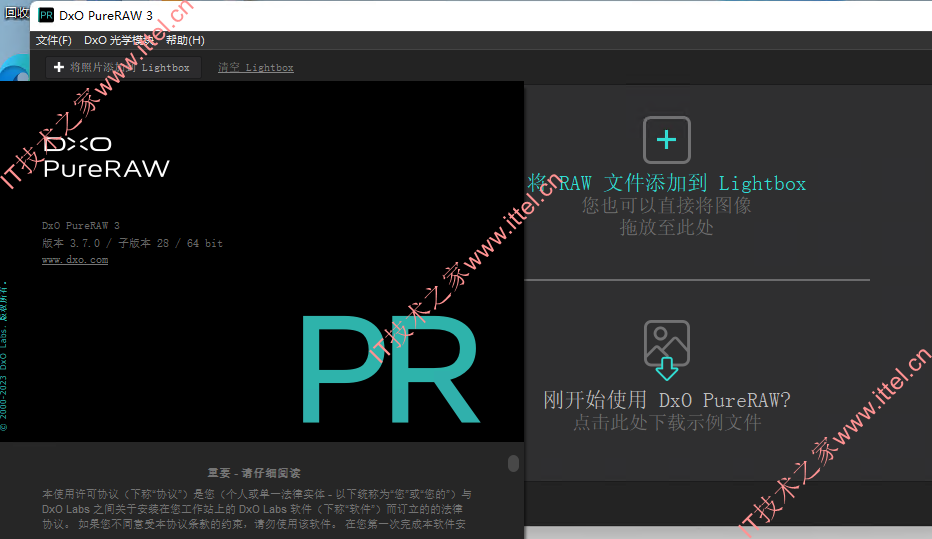Click the DxO PureRAW 3 product name text
Screen dimensions: 932x539
pyautogui.click(x=81, y=226)
